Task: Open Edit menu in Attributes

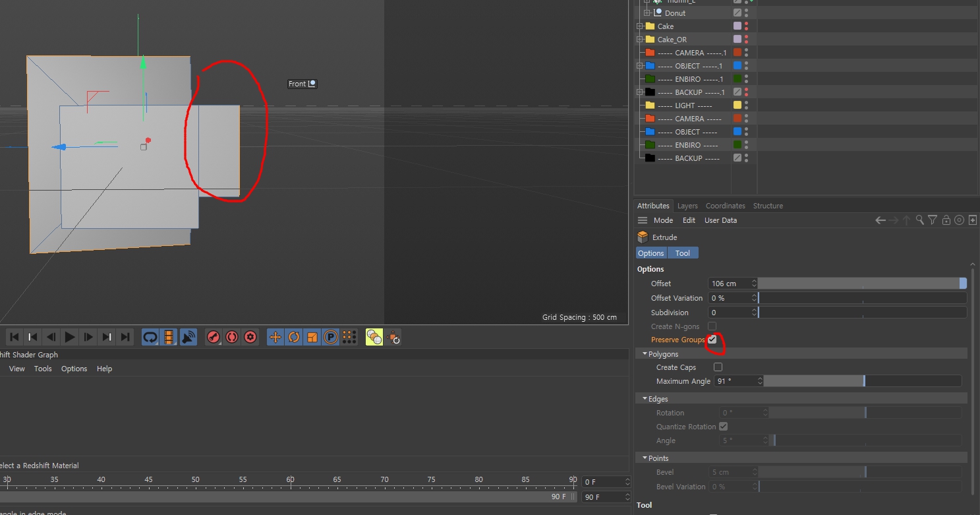Action: pyautogui.click(x=689, y=220)
